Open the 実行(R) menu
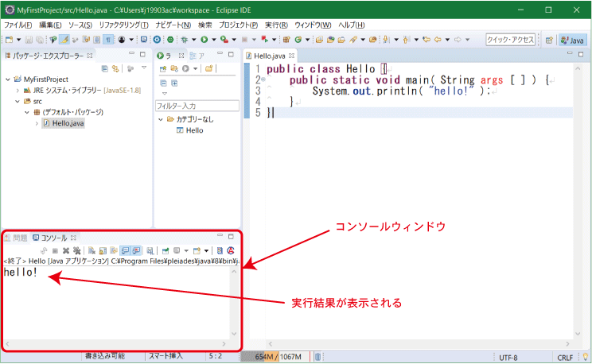592x364 pixels. tap(276, 25)
